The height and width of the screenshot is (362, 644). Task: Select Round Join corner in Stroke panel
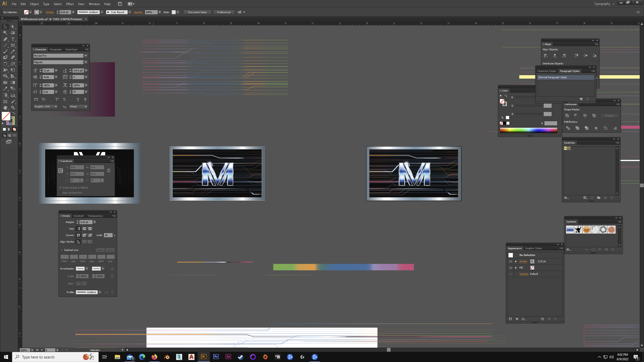pyautogui.click(x=84, y=235)
